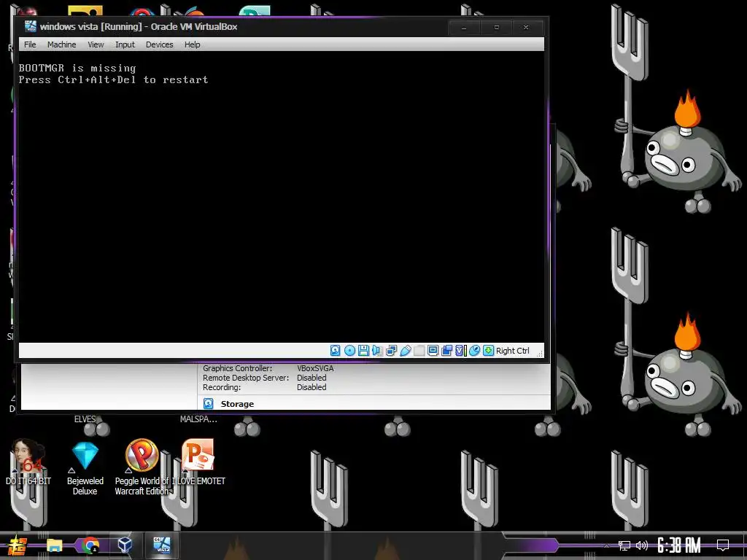Select the I LOVE EMOTET PowerPoint file
The height and width of the screenshot is (560, 747).
coord(198,462)
